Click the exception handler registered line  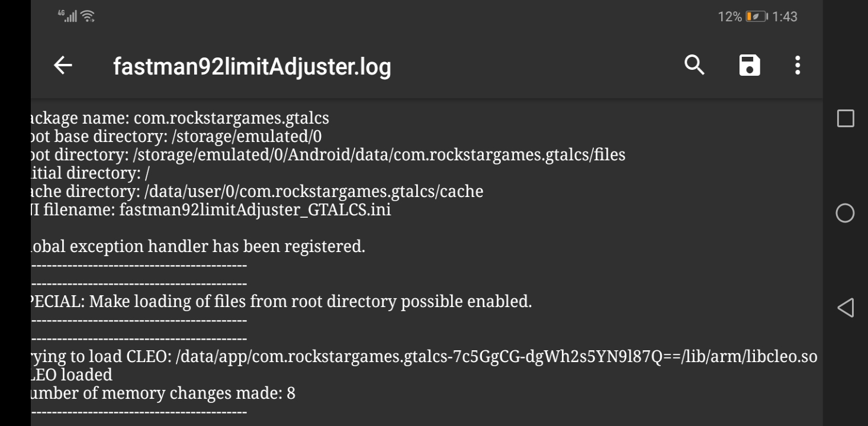pyautogui.click(x=198, y=246)
